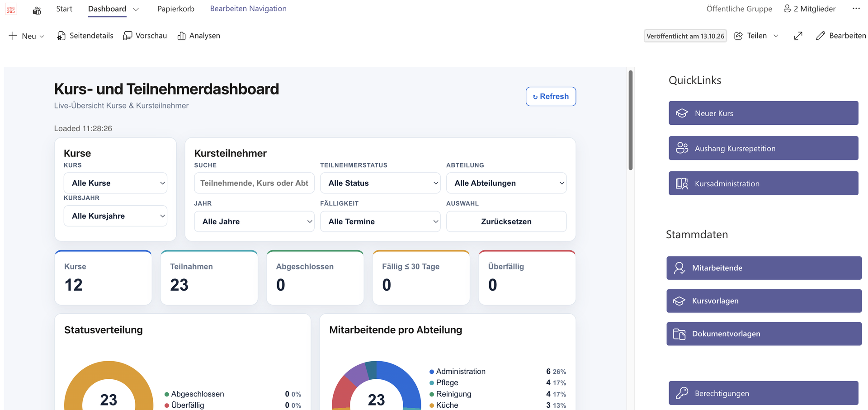The height and width of the screenshot is (410, 868).
Task: Open the Alle Jahre dropdown
Action: click(254, 221)
